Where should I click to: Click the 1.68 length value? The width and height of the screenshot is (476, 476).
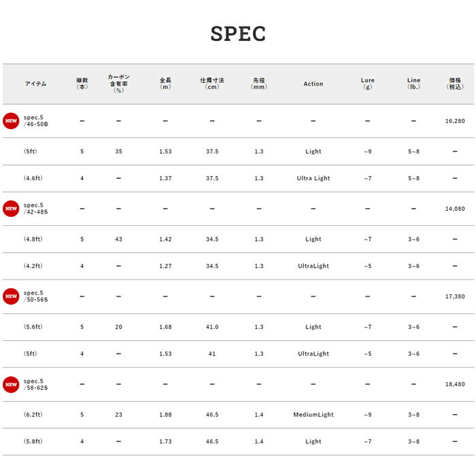point(165,327)
